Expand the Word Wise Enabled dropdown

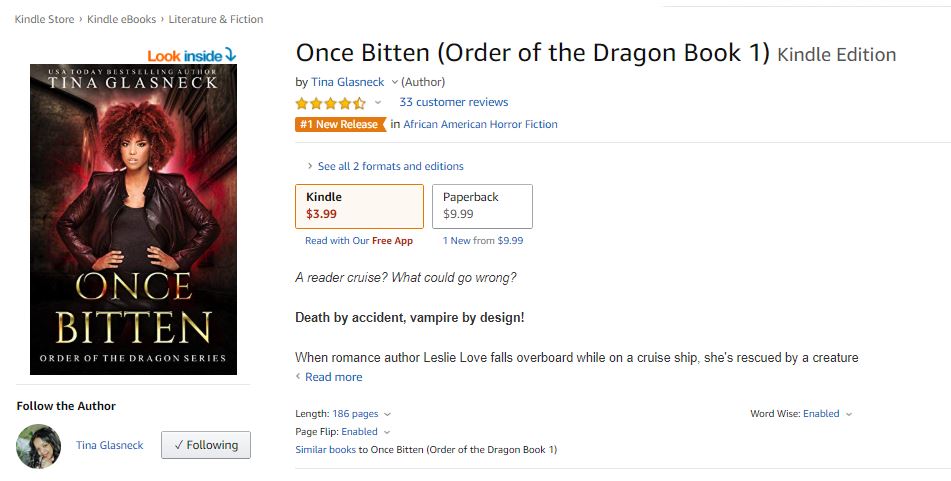coord(827,414)
